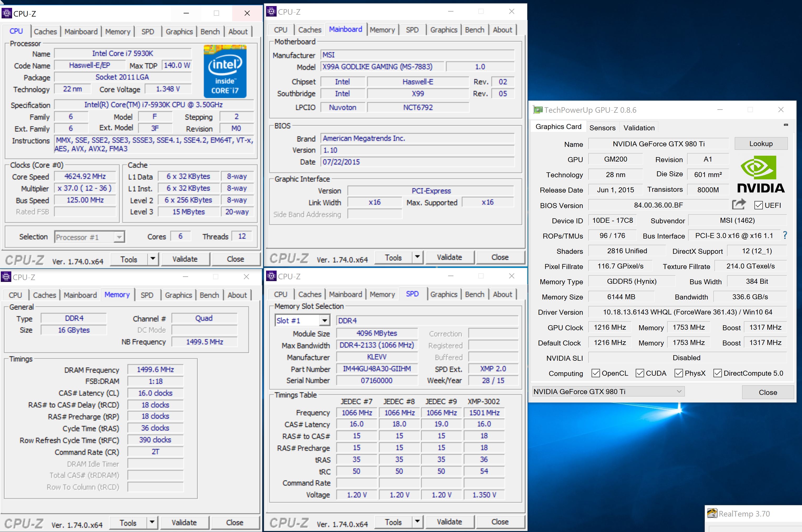The image size is (802, 532).
Task: Open the Validation tab in GPU-Z
Action: tap(639, 128)
